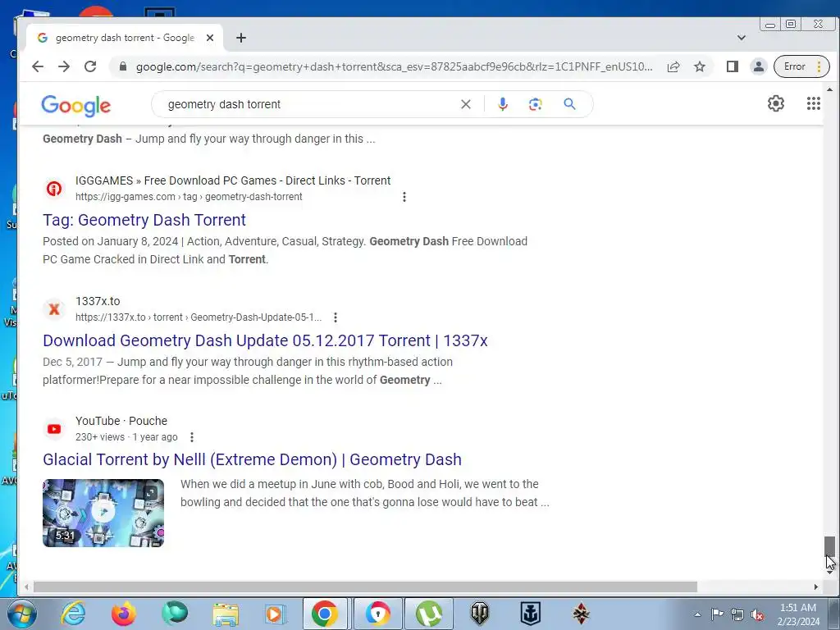Click the horizontal scrollbar right arrow
840x630 pixels.
tap(816, 587)
